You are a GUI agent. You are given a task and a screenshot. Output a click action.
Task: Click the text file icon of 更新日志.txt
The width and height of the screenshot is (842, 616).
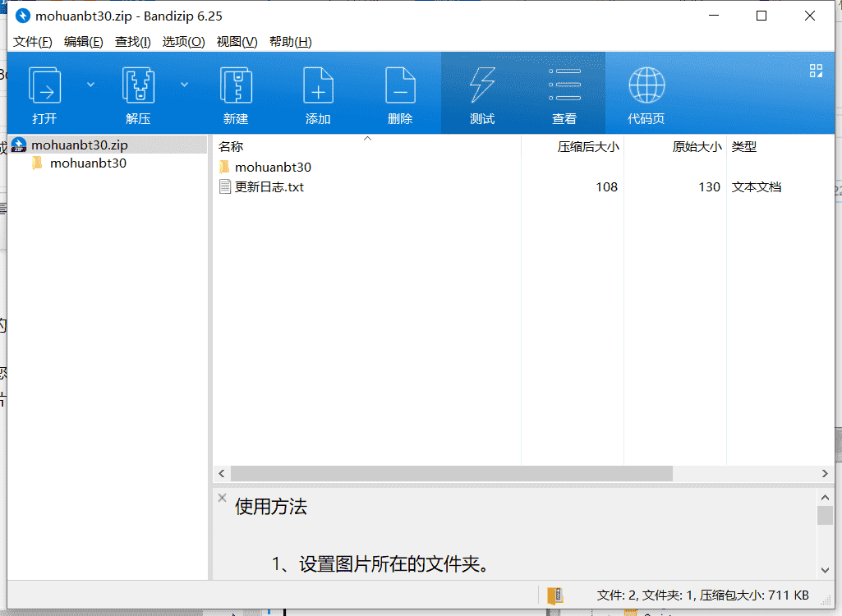pyautogui.click(x=225, y=187)
